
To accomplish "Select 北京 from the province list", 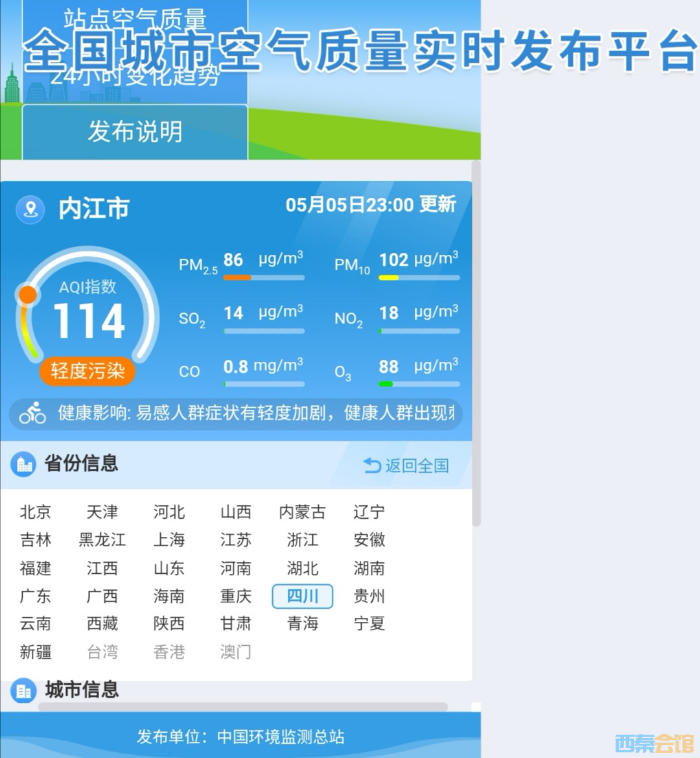I will [36, 512].
